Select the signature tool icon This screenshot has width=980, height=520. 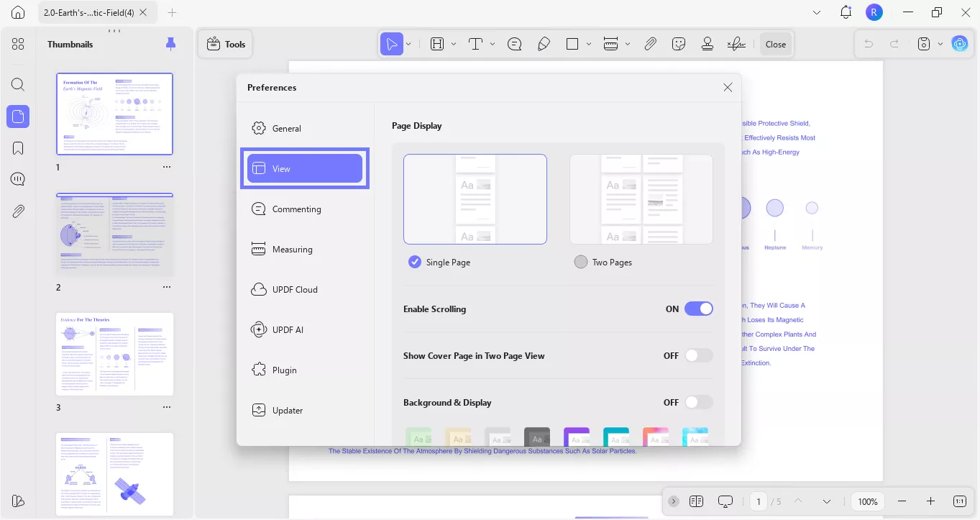(736, 44)
